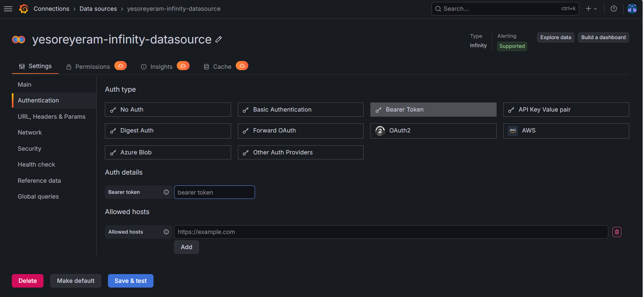Select Basic Authentication auth type

click(x=301, y=110)
